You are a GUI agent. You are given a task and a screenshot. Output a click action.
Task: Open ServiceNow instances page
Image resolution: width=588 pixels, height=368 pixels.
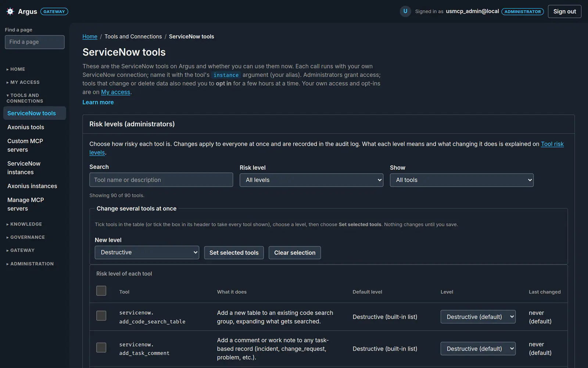pyautogui.click(x=35, y=168)
